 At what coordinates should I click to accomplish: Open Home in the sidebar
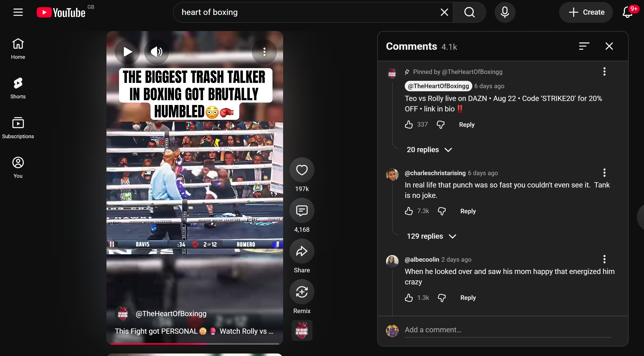[18, 49]
